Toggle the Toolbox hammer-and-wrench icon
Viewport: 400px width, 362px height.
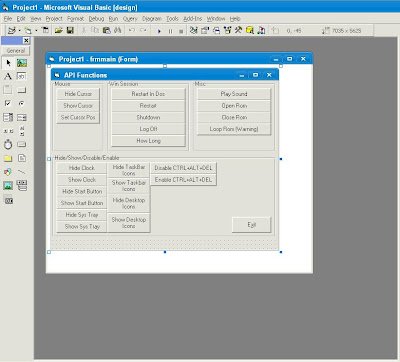pyautogui.click(x=238, y=31)
